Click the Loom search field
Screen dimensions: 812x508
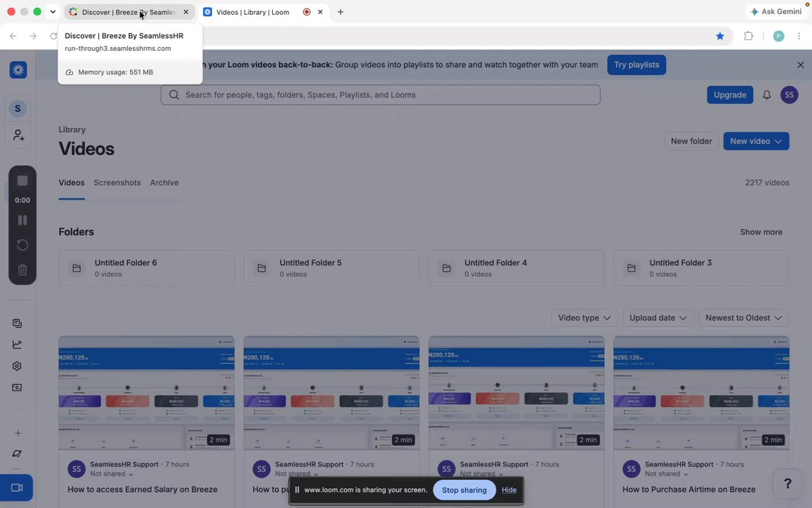[380, 95]
